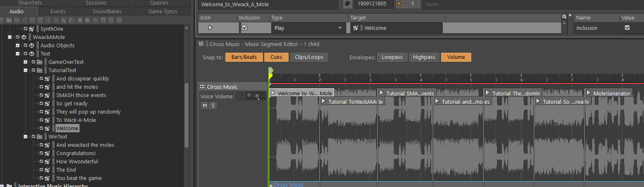Click sound icon beside To Wack-A-Mole

[x=47, y=120]
